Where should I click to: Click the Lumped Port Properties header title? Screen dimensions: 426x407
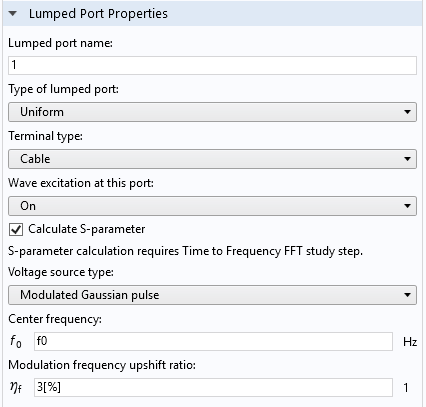point(98,14)
